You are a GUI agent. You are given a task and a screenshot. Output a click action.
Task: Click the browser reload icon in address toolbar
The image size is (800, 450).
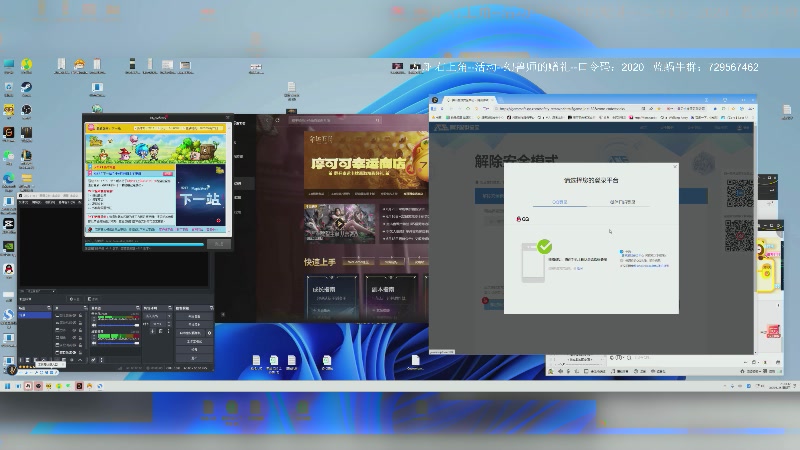468,109
